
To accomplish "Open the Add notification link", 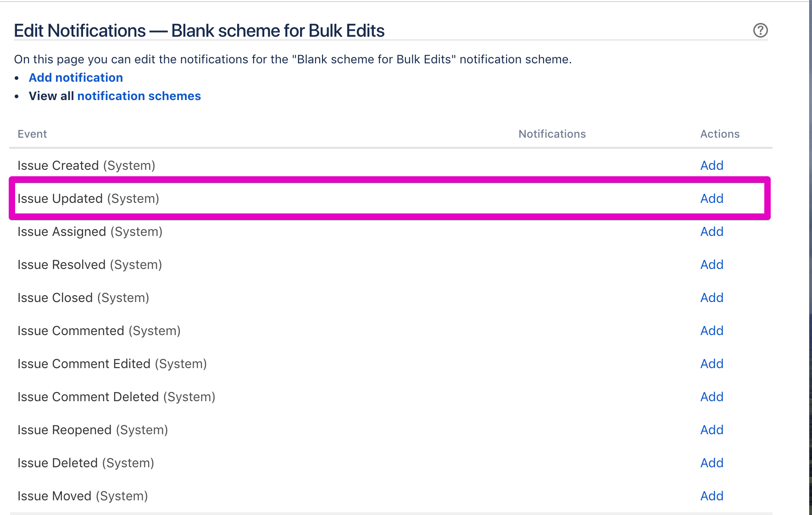I will [76, 78].
